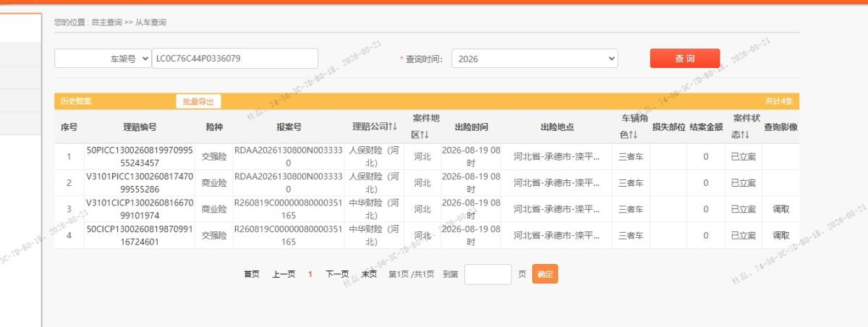Click the VIN input field LC0C76C44P0336079

tap(235, 59)
